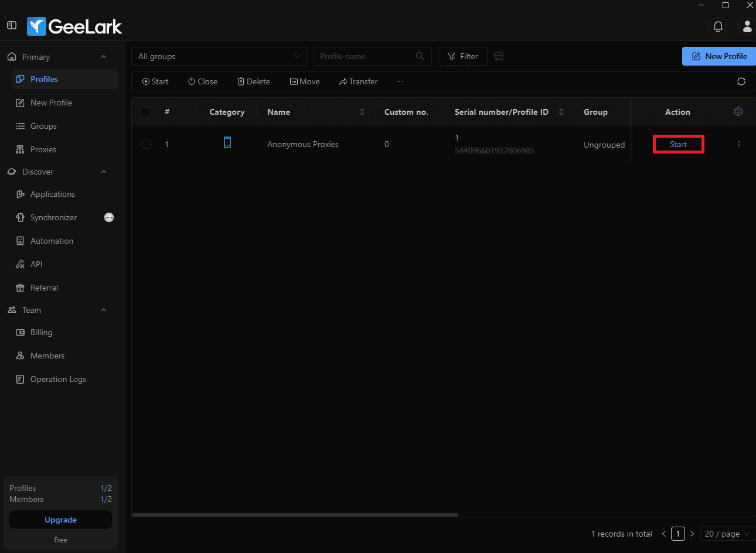Open the user account avatar menu
The height and width of the screenshot is (553, 756).
click(x=747, y=26)
